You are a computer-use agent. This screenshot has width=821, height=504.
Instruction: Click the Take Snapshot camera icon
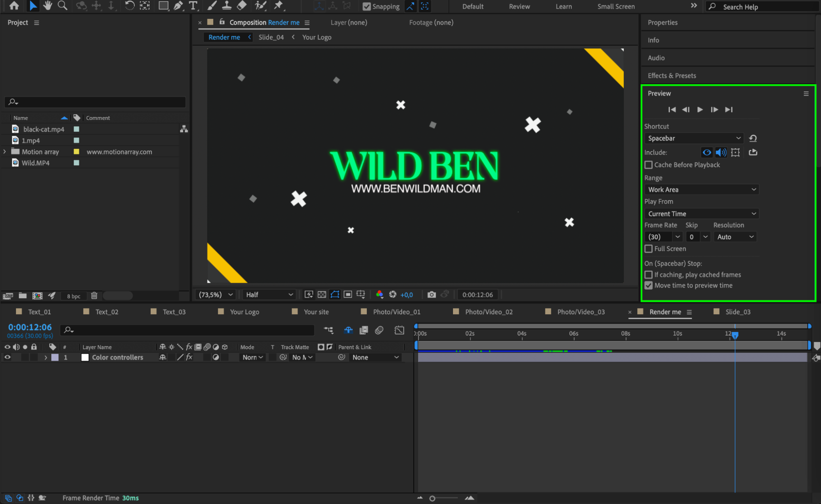[x=431, y=295]
